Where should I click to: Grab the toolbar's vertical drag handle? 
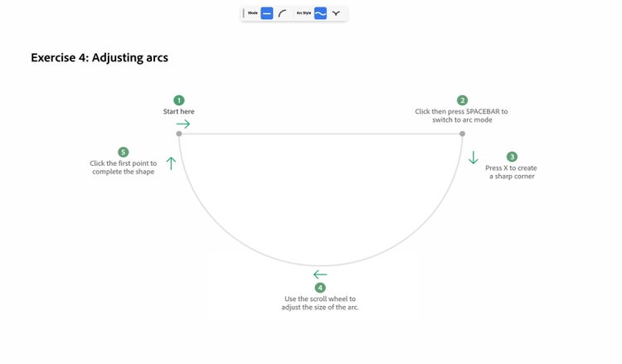pos(244,13)
